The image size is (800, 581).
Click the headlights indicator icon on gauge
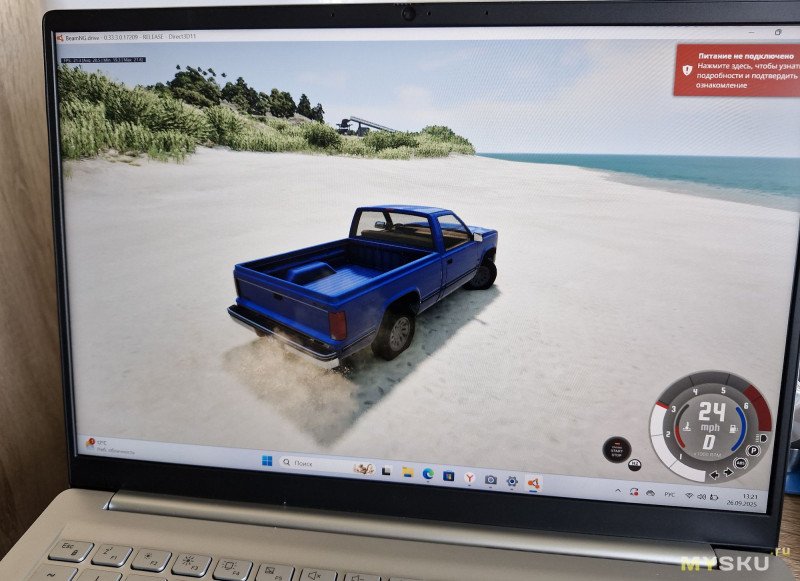(763, 438)
